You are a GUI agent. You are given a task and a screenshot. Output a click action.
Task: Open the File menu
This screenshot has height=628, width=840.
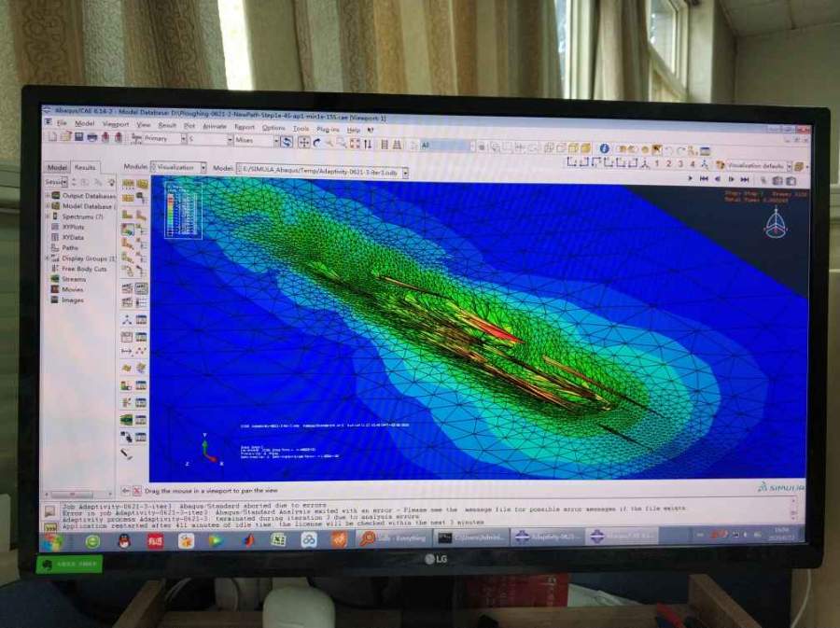tap(62, 123)
